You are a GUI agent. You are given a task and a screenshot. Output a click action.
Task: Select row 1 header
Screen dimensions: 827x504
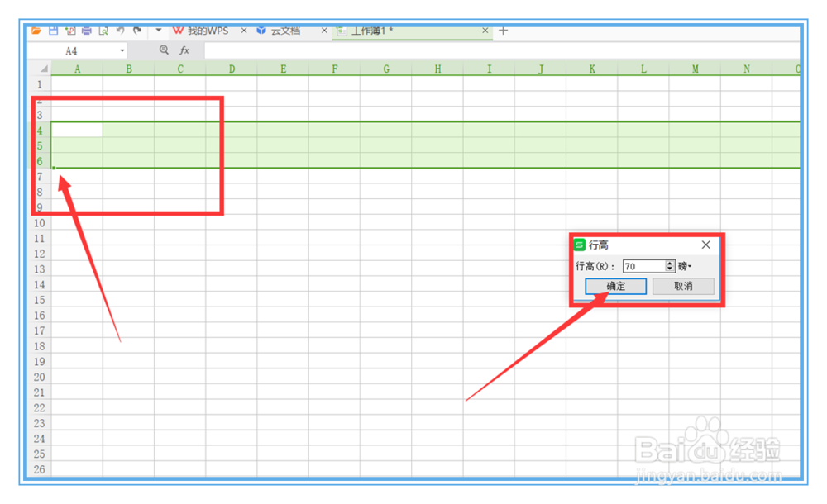pos(40,84)
